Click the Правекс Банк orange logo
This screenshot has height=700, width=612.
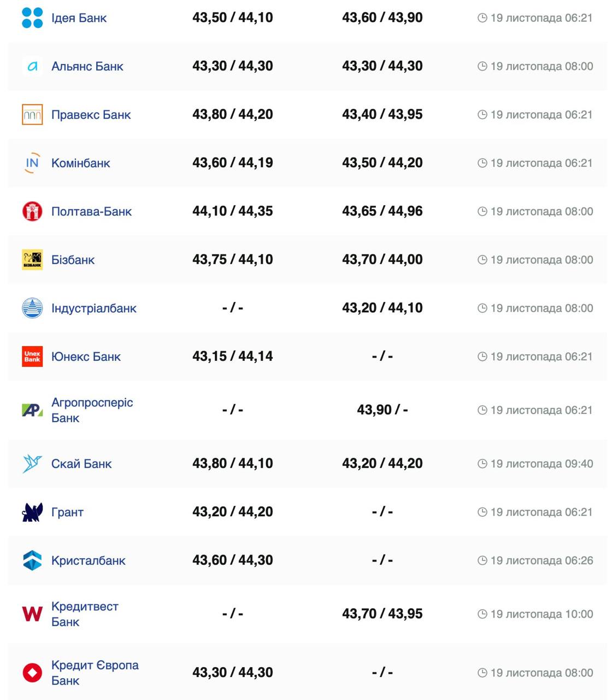click(32, 115)
